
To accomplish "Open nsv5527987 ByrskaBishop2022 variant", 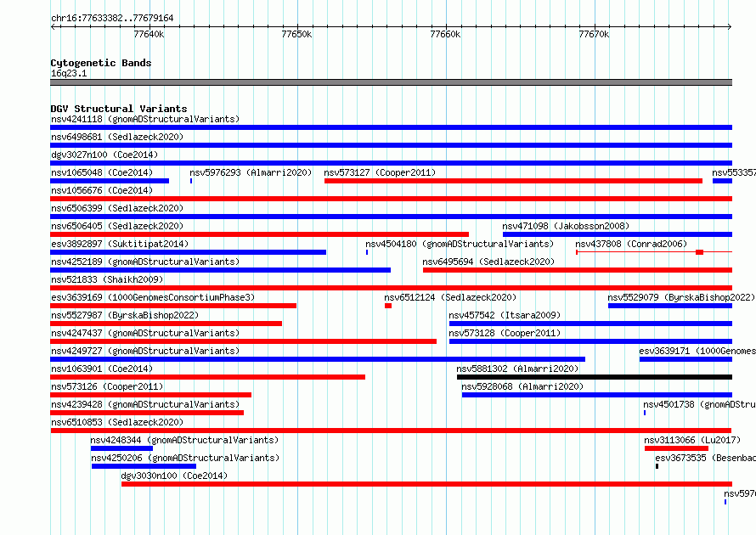I will pos(125,315).
